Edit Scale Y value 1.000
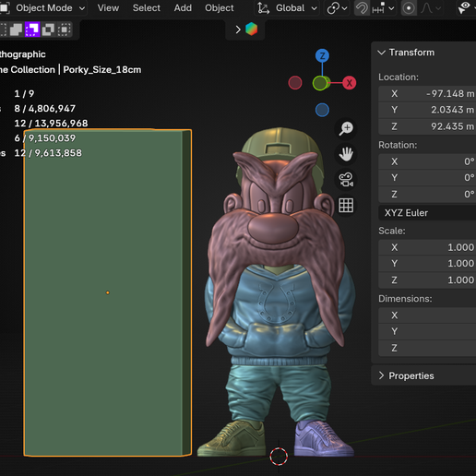This screenshot has height=476, width=476. pos(427,264)
